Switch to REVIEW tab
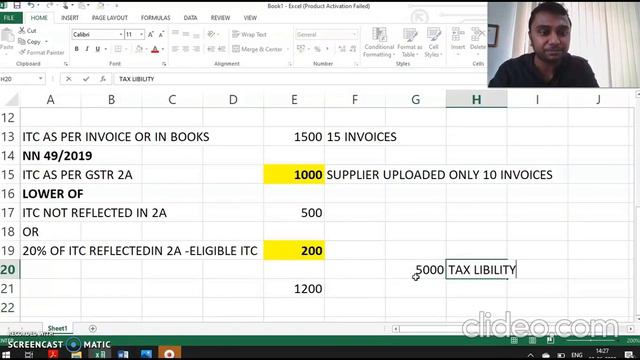Viewport: 640px width, 360px height. [x=220, y=18]
